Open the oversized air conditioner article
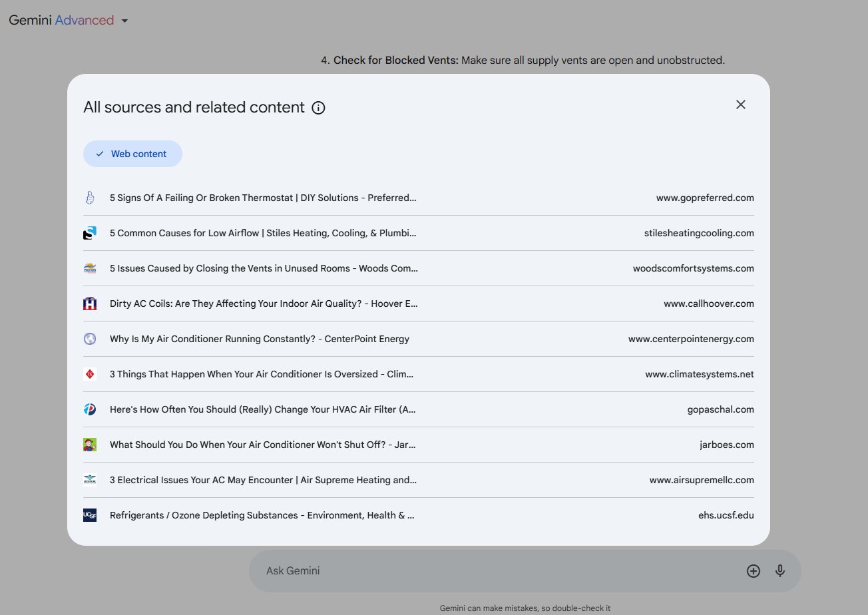Image resolution: width=868 pixels, height=615 pixels. (261, 374)
